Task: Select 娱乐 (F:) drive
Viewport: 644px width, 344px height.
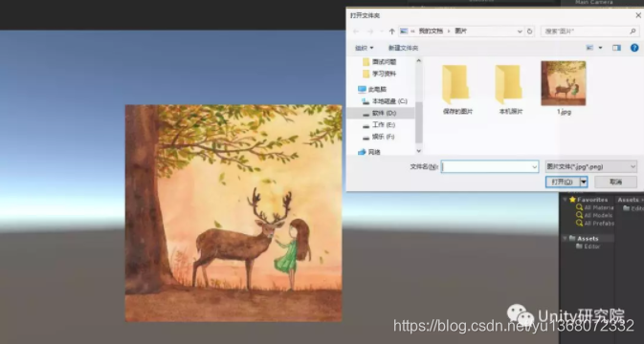Action: [379, 137]
